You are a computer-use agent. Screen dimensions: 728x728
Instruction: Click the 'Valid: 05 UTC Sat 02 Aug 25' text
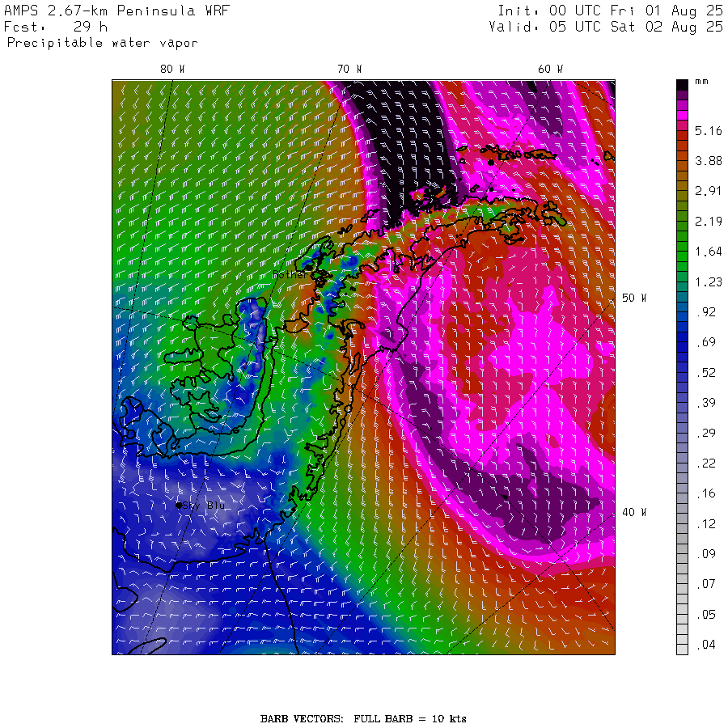(x=605, y=27)
